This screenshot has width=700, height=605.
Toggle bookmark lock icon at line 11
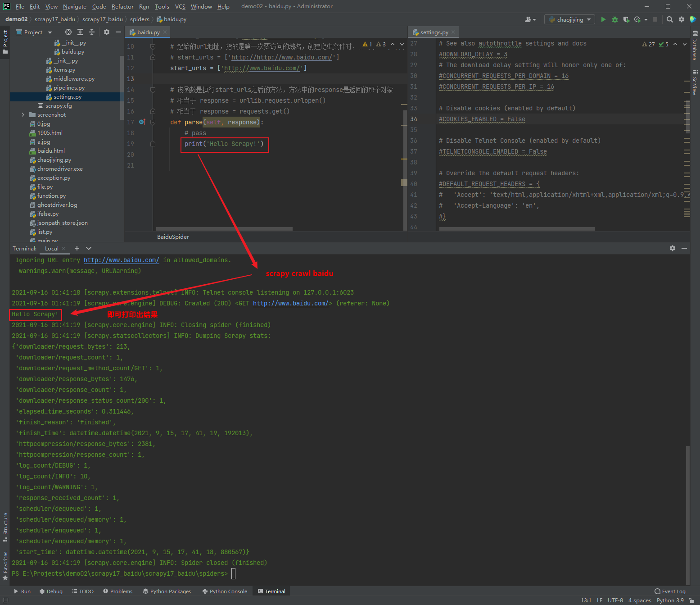tap(153, 57)
